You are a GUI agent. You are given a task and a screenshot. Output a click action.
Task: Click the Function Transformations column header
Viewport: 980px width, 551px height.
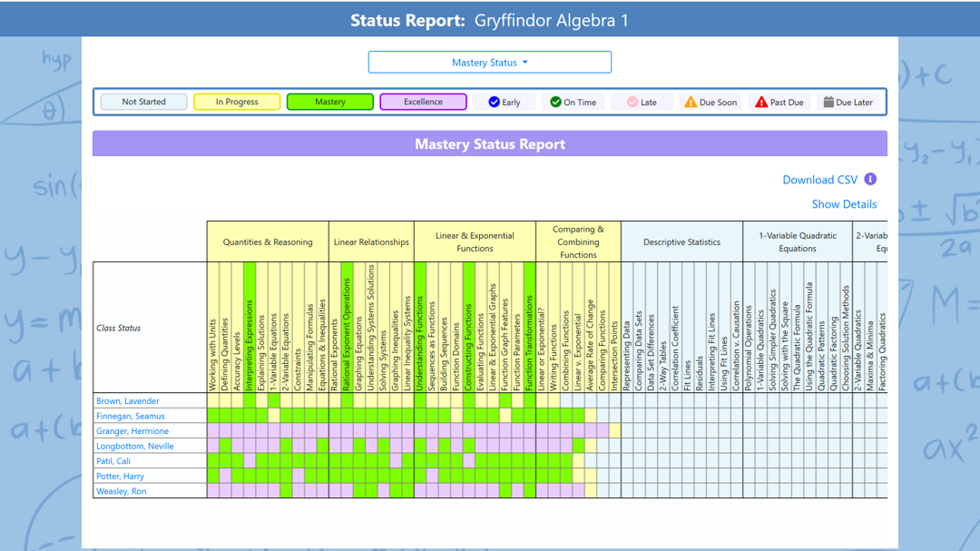529,327
